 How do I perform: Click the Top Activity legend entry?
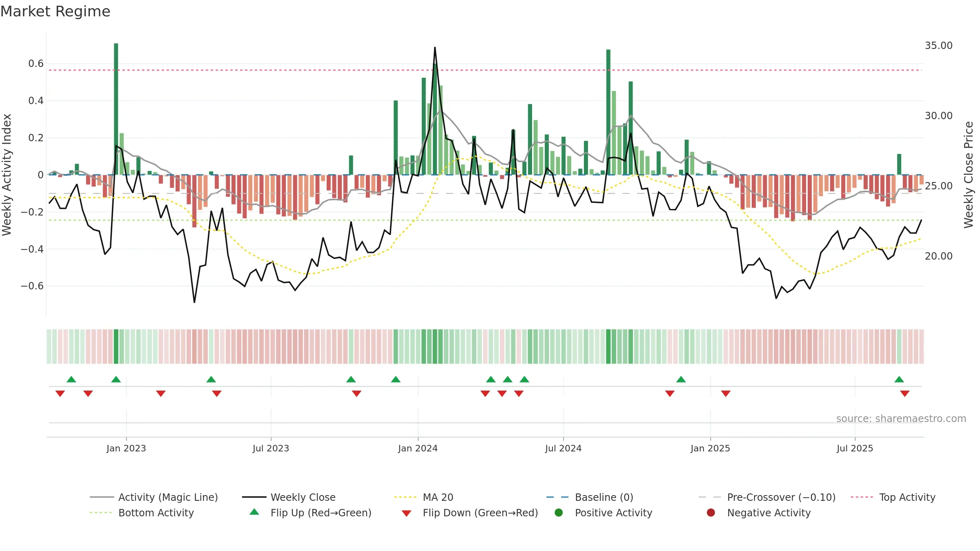pos(893,497)
